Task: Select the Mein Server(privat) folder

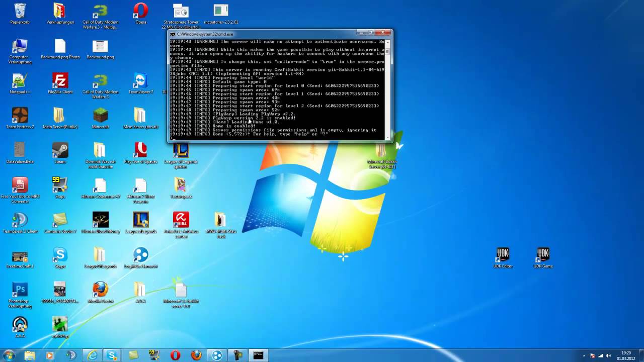Action: tap(141, 119)
